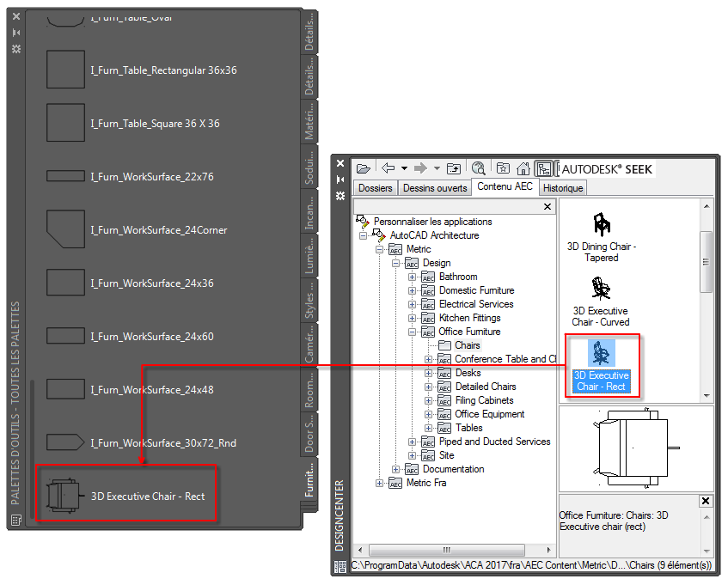Viewport: 728px width, 585px height.
Task: Close the DesignCenter palette
Action: coord(340,163)
